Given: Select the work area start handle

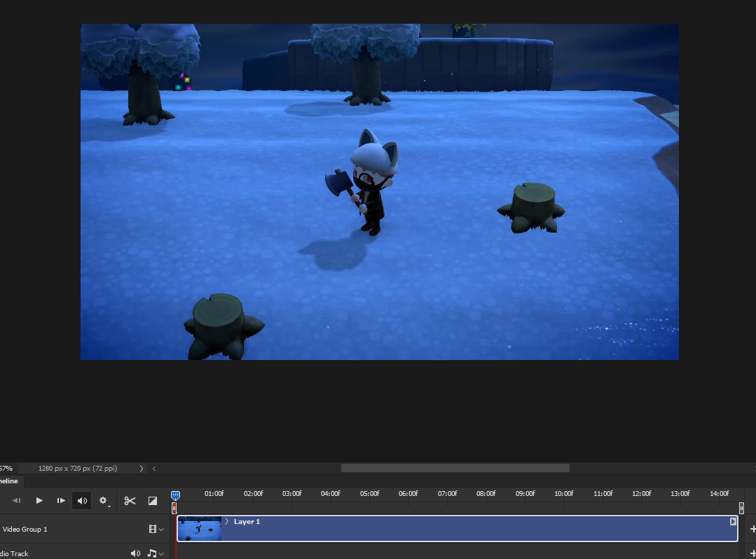Looking at the screenshot, I should pyautogui.click(x=174, y=508).
